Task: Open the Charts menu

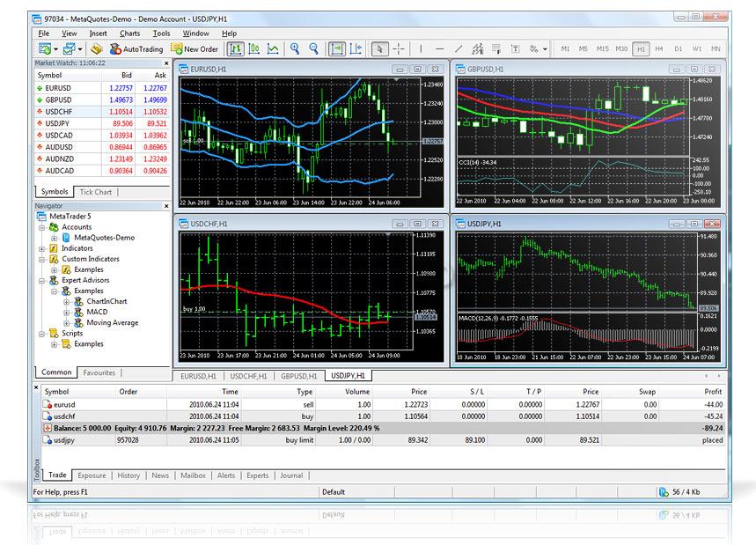Action: click(129, 33)
